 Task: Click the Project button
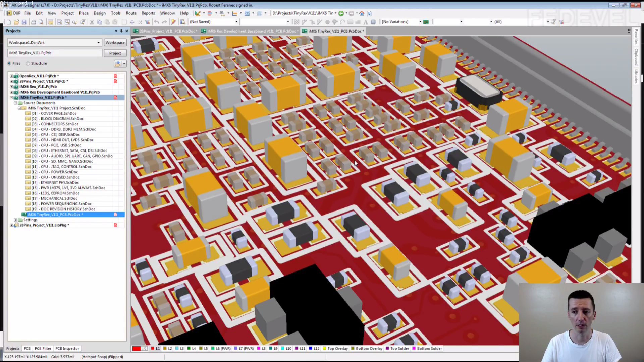tap(115, 53)
